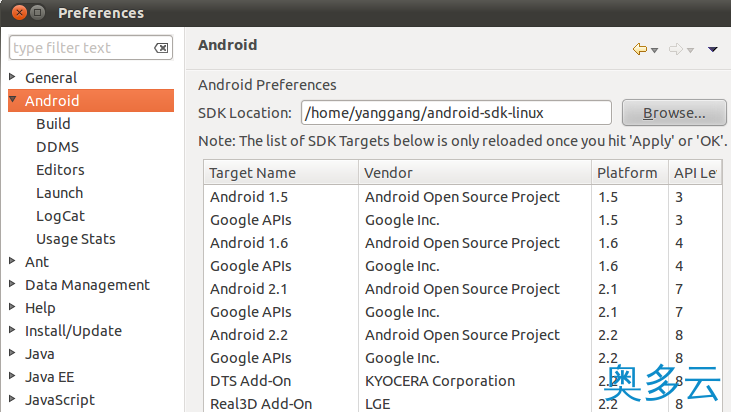Select the Real3D Add-On target row
731x412 pixels.
(x=463, y=403)
